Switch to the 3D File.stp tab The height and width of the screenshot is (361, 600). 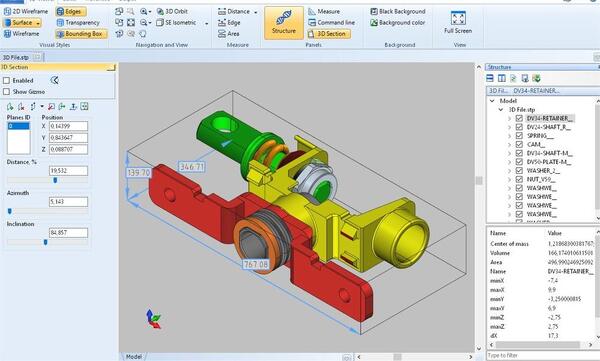click(x=16, y=57)
